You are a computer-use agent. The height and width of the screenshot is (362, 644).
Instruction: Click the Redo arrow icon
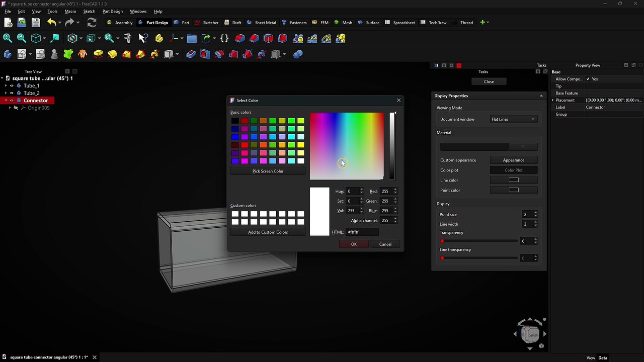point(69,23)
